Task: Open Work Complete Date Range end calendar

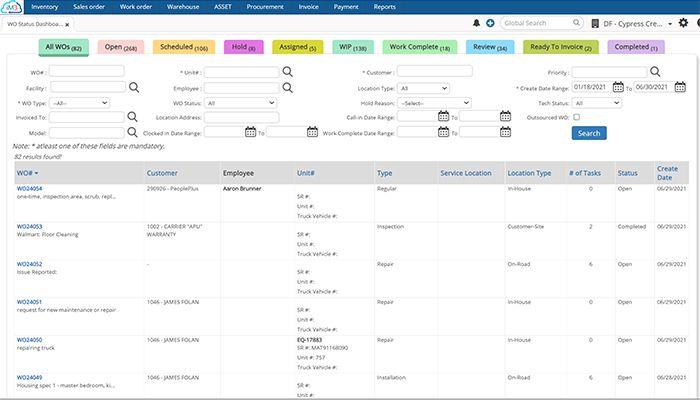Action: pyautogui.click(x=505, y=132)
